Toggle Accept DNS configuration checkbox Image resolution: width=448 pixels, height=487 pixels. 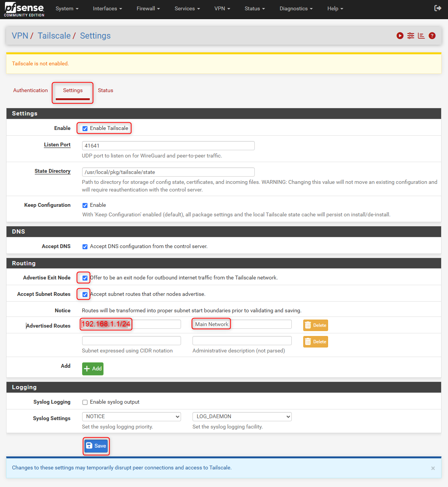pos(85,247)
